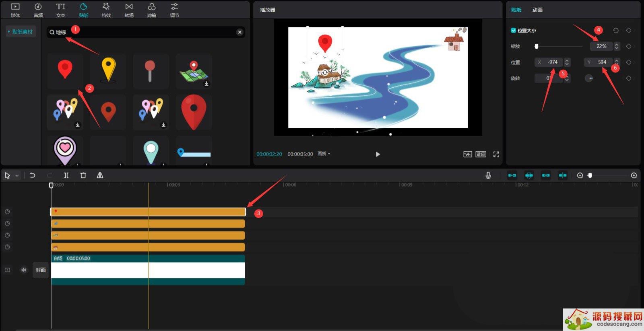The width and height of the screenshot is (644, 331).
Task: Click the split clip tool icon
Action: click(x=66, y=175)
